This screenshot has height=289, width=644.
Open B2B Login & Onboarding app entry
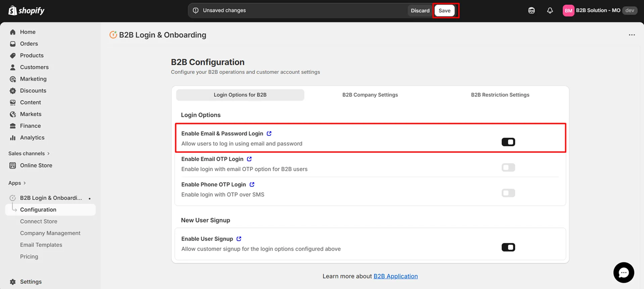coord(50,198)
